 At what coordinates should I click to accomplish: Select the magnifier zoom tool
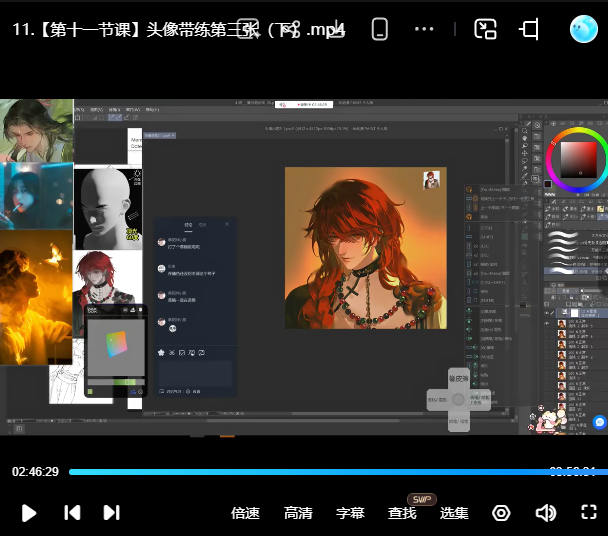[525, 131]
